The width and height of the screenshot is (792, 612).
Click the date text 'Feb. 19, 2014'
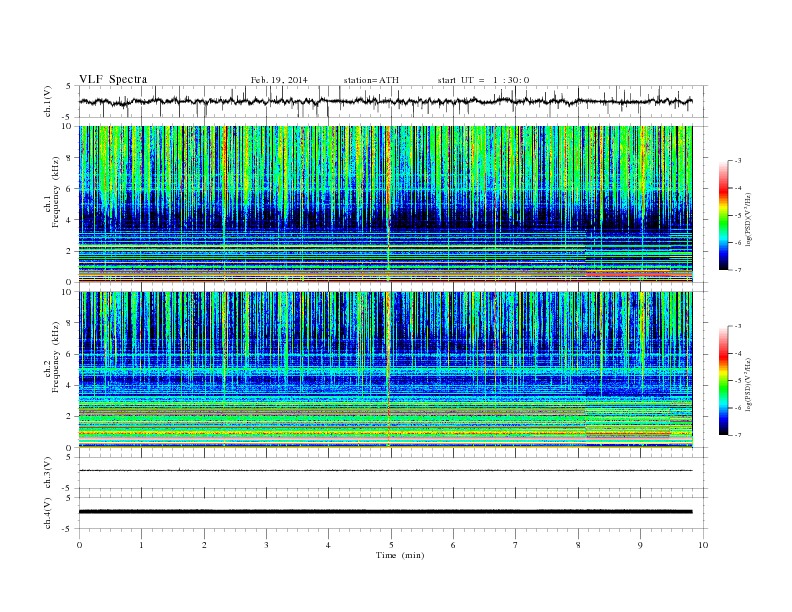click(279, 80)
